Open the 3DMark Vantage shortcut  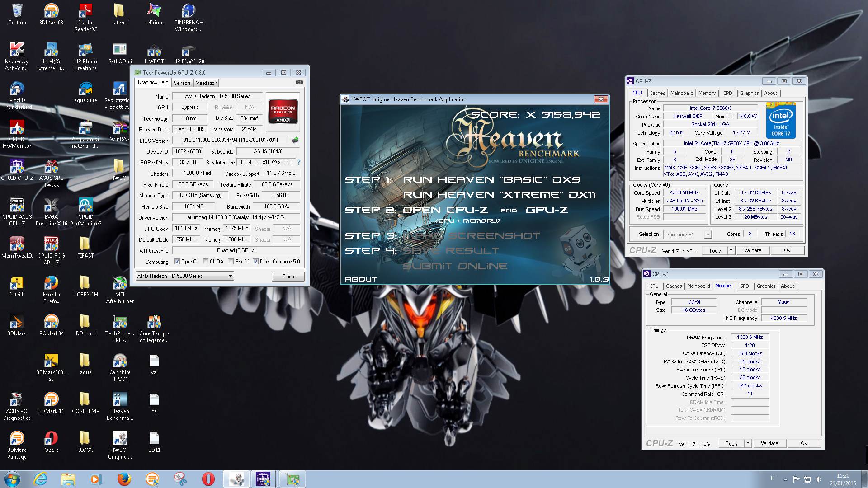click(x=17, y=445)
